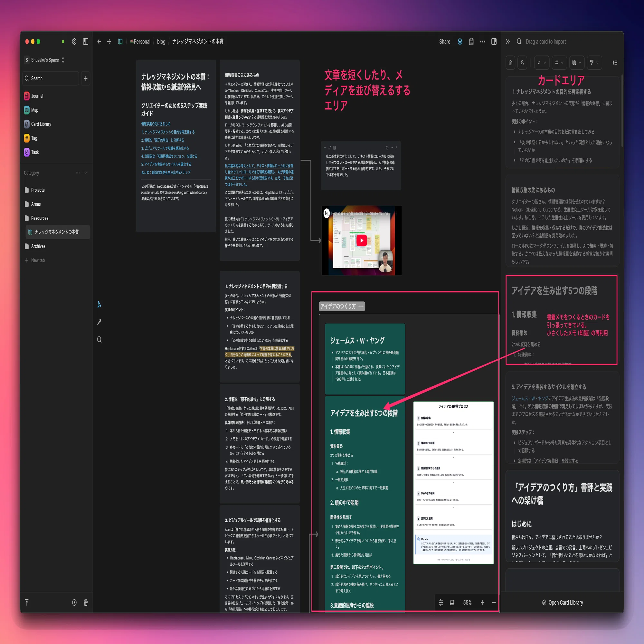Open Shusaku's Space workspace switcher
Image resolution: width=644 pixels, height=644 pixels.
tap(45, 60)
